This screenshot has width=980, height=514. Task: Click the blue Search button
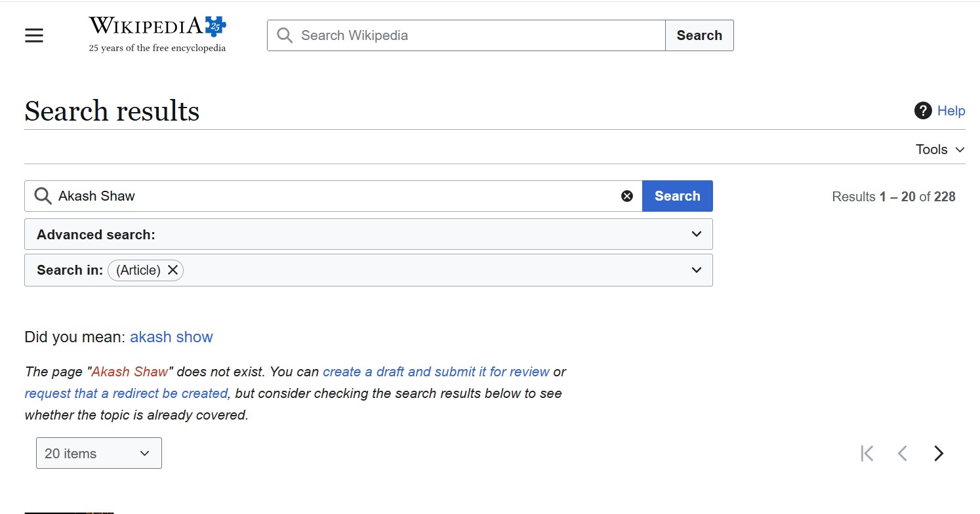click(x=677, y=196)
